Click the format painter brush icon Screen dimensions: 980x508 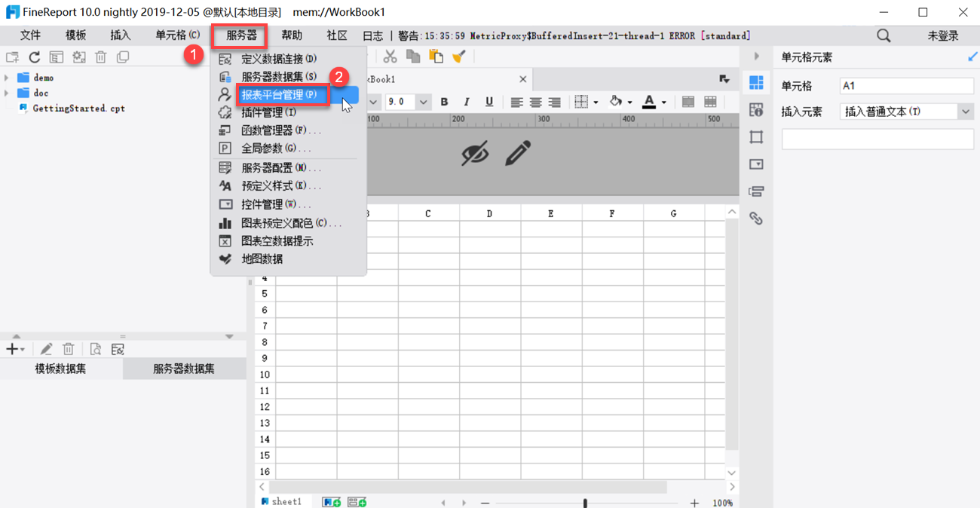[458, 57]
